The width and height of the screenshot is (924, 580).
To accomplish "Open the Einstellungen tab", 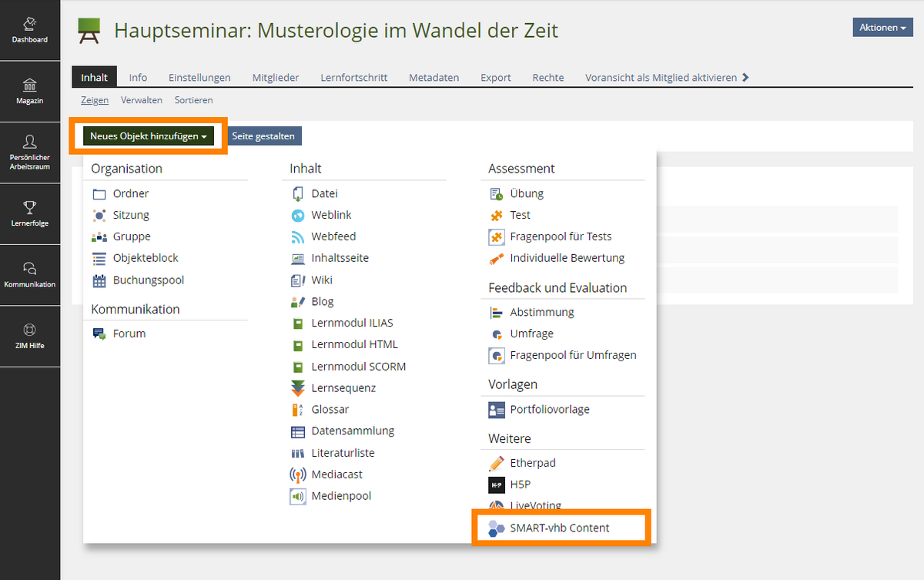I will pyautogui.click(x=199, y=78).
